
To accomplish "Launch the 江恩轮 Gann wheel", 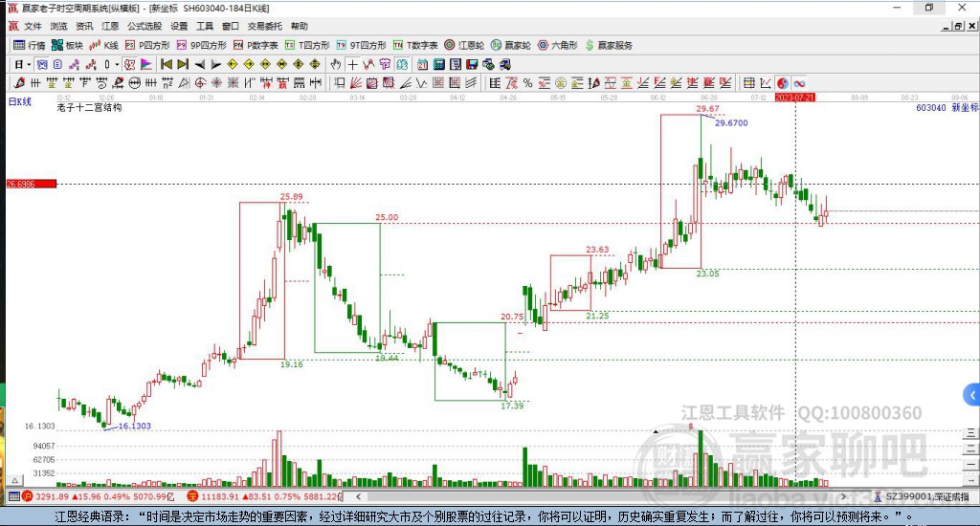I will (464, 45).
